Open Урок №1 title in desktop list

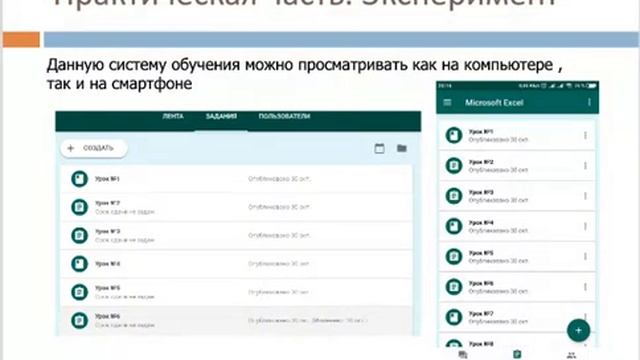coord(107,179)
